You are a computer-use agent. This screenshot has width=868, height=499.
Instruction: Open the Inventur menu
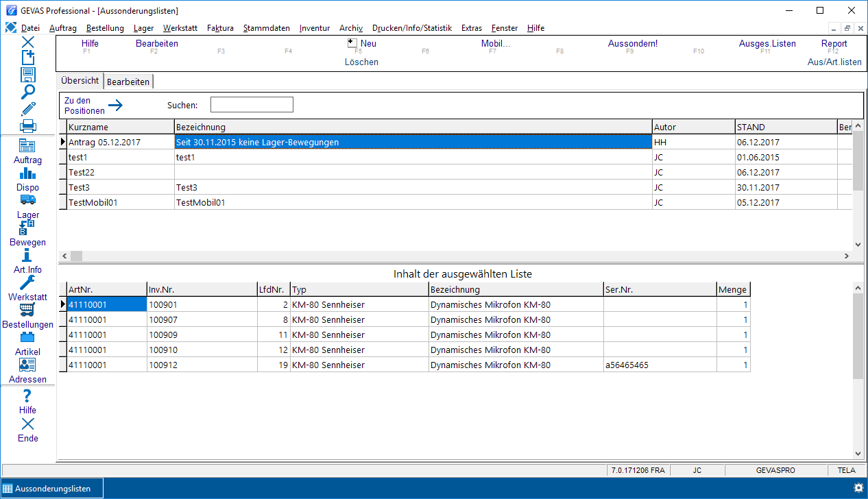[314, 28]
